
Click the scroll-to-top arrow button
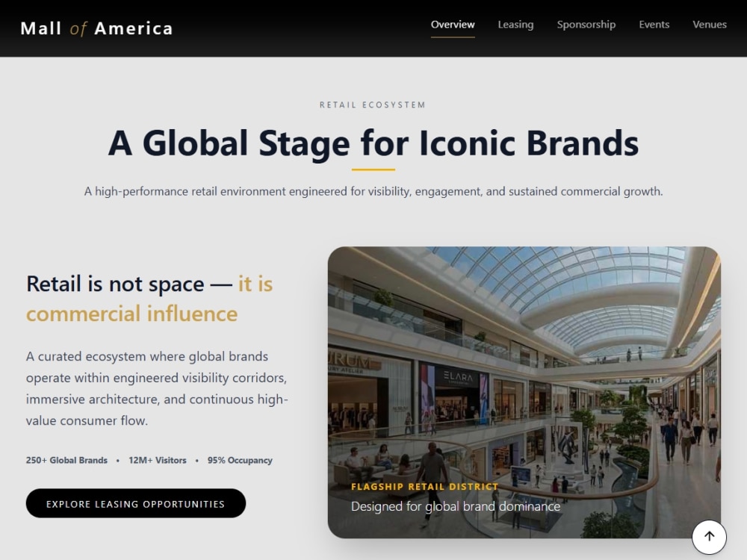(709, 537)
